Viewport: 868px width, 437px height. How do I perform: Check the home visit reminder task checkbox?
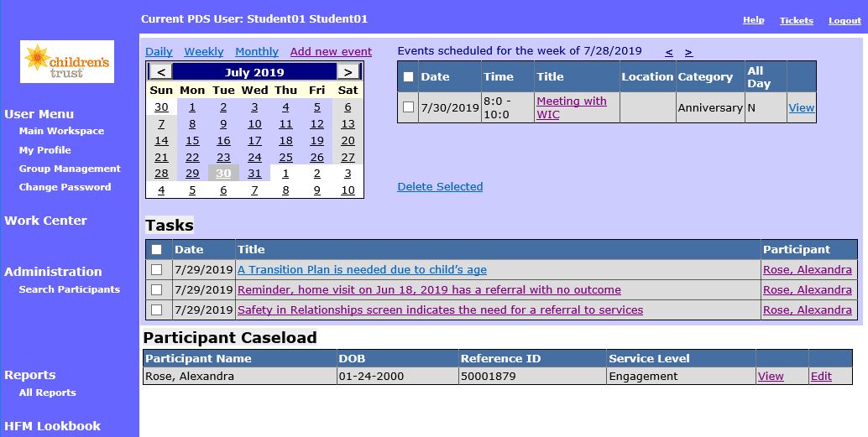pyautogui.click(x=157, y=290)
